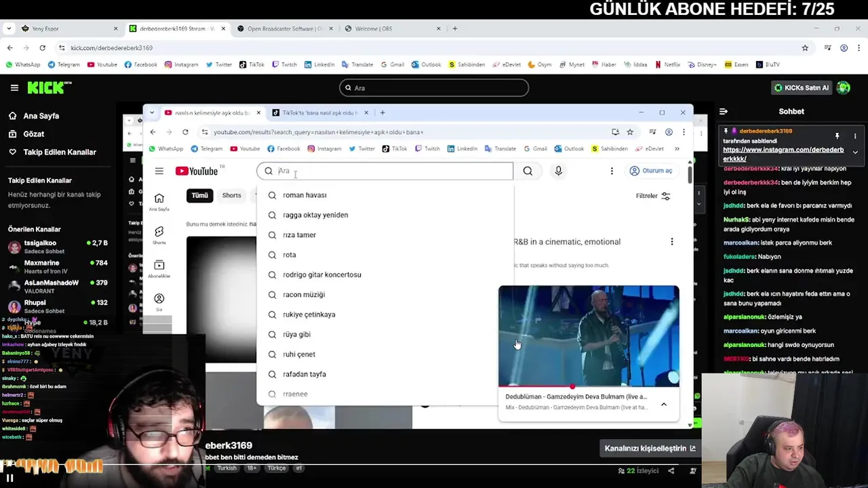Bookmark Kick page with star icon

click(805, 47)
